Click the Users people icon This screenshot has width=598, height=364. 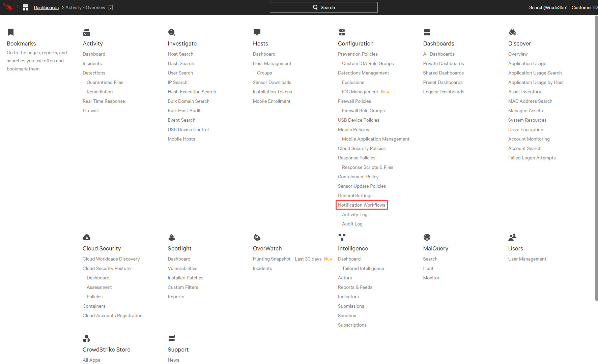click(x=512, y=237)
